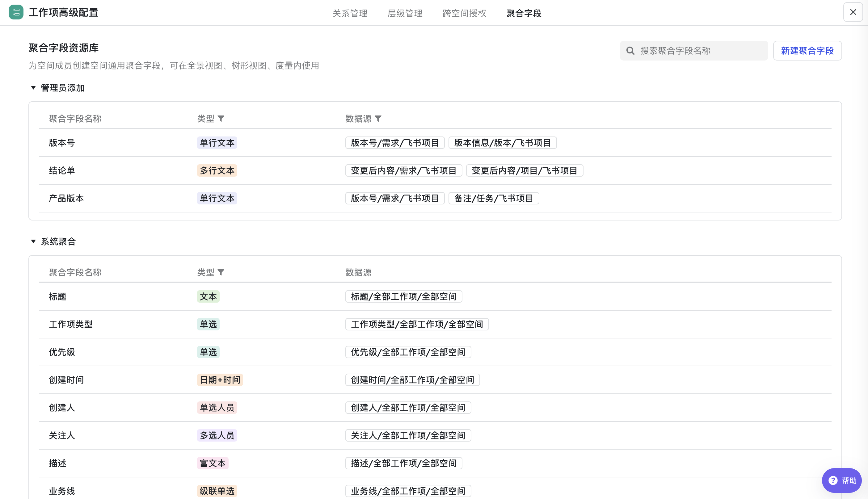Open the 帮助 help bubble
Image resolution: width=868 pixels, height=499 pixels.
[x=842, y=480]
